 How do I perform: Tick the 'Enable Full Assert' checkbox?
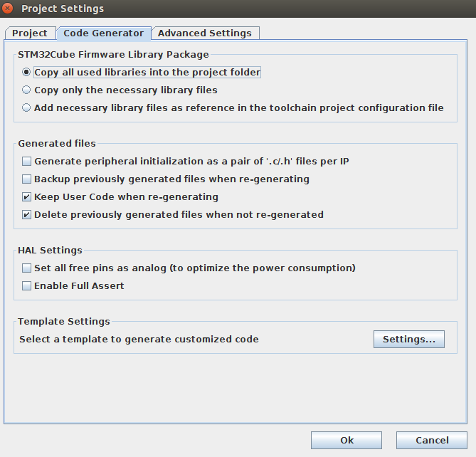(x=27, y=286)
